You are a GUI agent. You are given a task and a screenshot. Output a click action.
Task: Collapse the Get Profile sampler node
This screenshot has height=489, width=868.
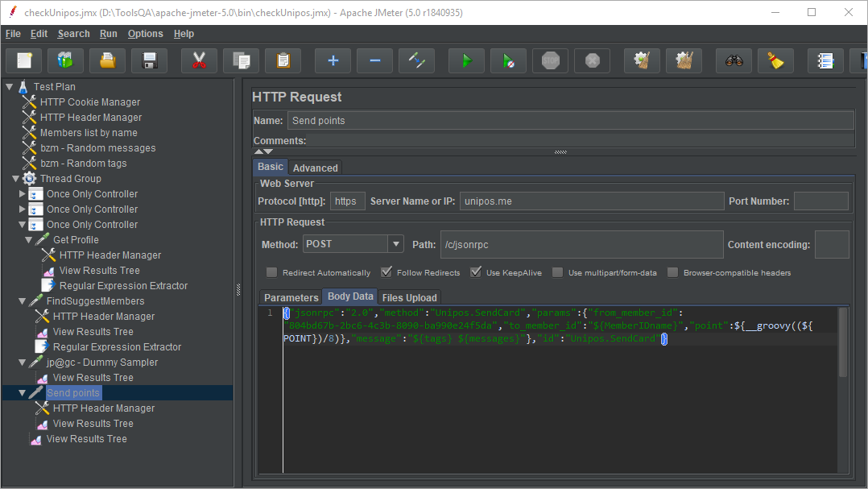(x=28, y=240)
